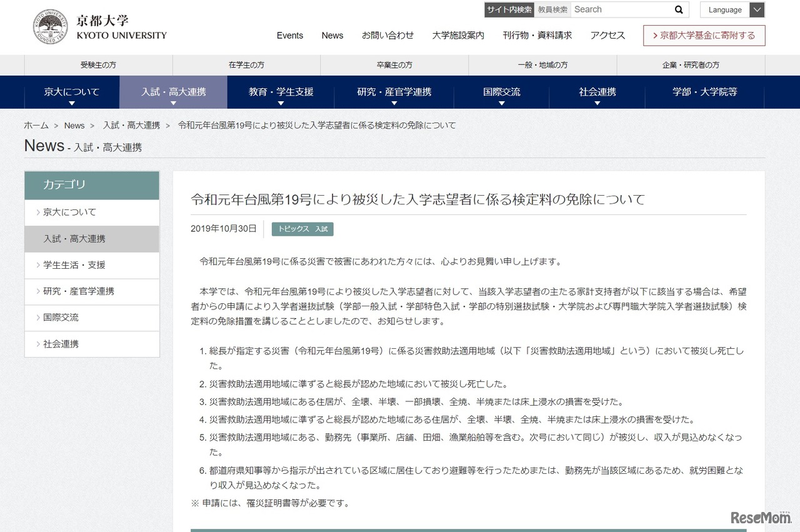800x532 pixels.
Task: Open the Language dropdown
Action: pos(731,9)
